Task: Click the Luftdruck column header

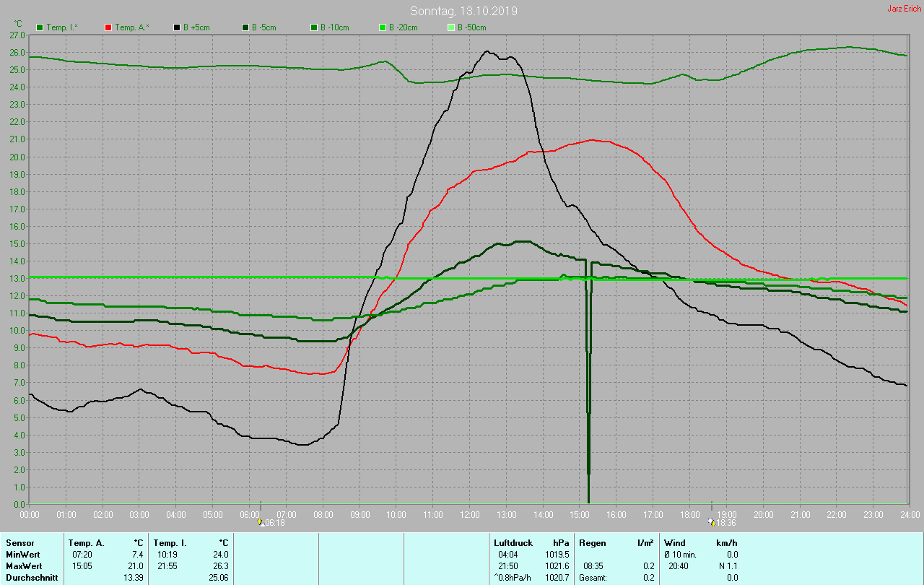Action: point(512,542)
